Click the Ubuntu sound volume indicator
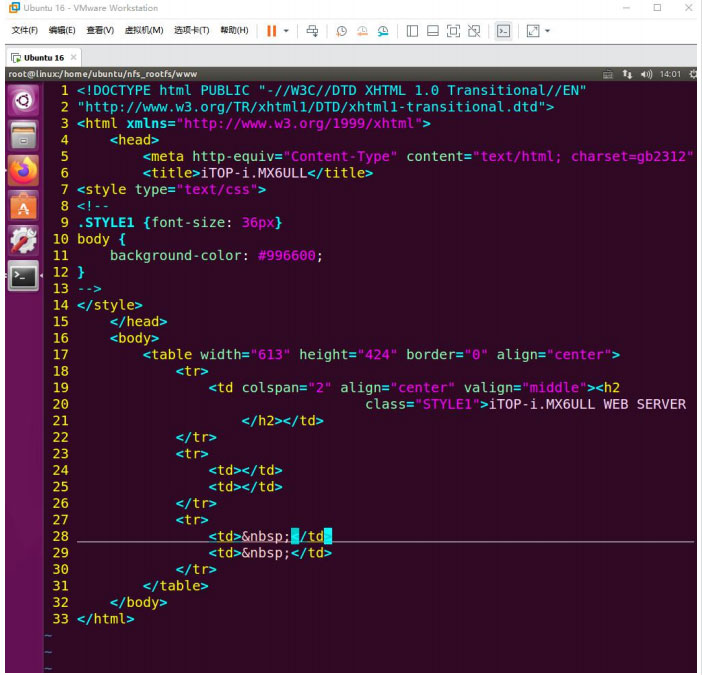Viewport: 702px width, 675px height. pos(646,74)
